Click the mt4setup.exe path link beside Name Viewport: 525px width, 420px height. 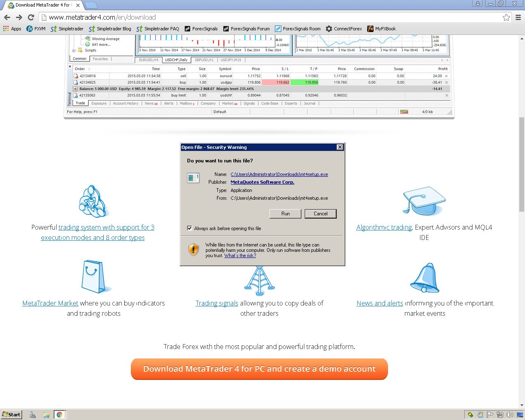pyautogui.click(x=279, y=174)
